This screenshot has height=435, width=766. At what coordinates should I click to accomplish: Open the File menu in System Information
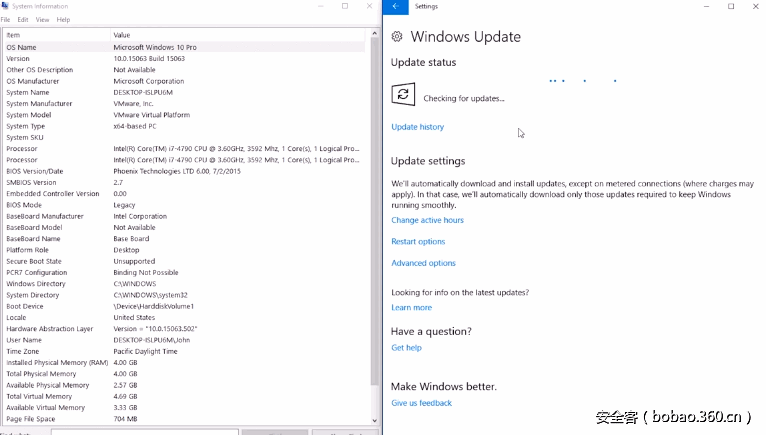5,20
